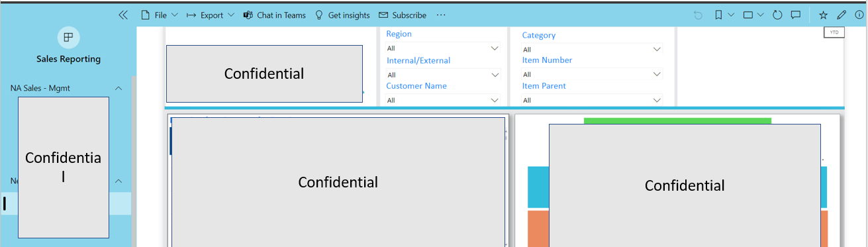Click the File page icon

(x=146, y=15)
